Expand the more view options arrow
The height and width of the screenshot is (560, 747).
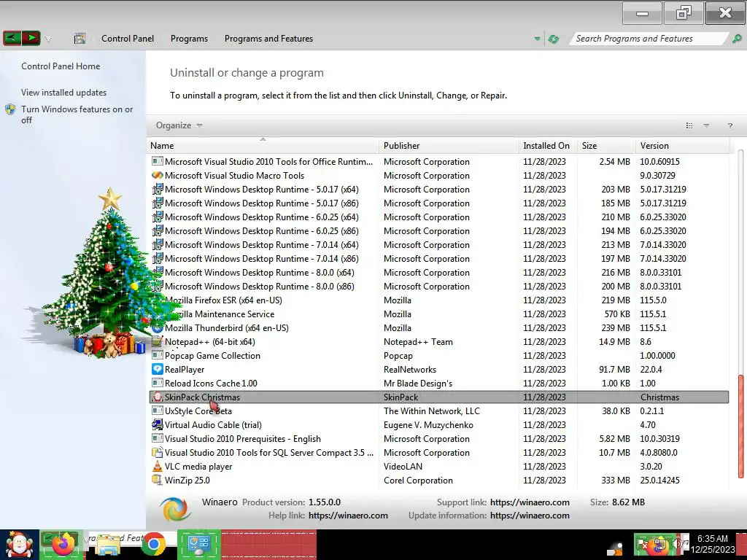tap(706, 125)
